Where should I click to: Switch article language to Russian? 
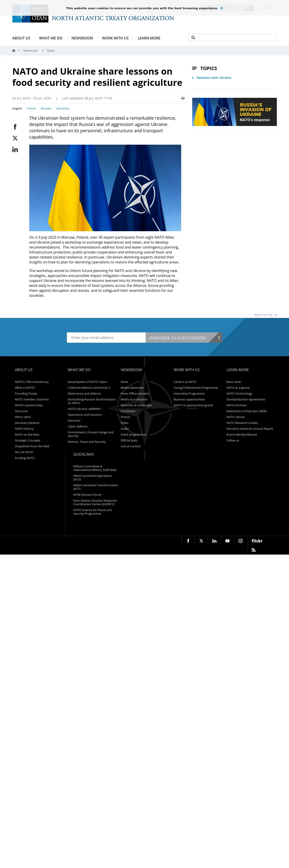(46, 109)
